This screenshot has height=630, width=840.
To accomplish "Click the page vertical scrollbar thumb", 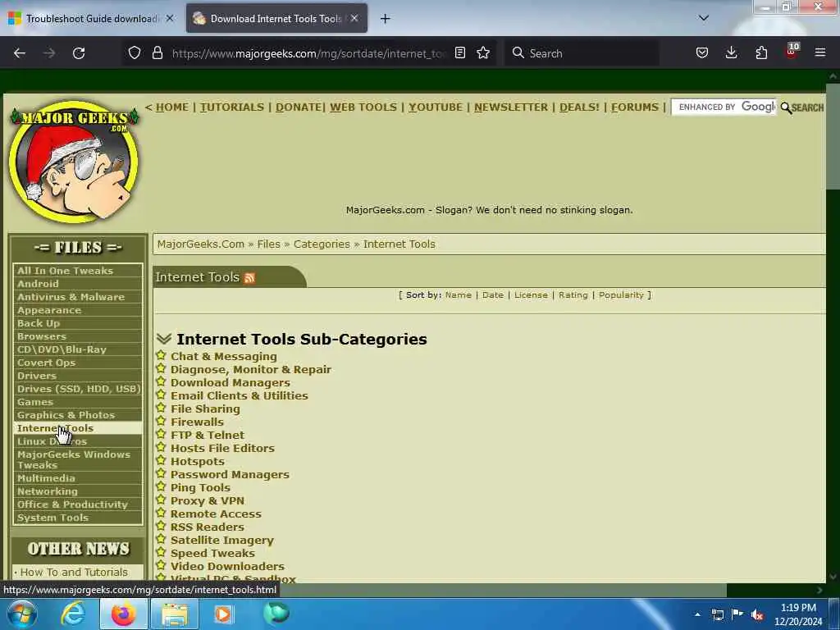I will (x=833, y=137).
